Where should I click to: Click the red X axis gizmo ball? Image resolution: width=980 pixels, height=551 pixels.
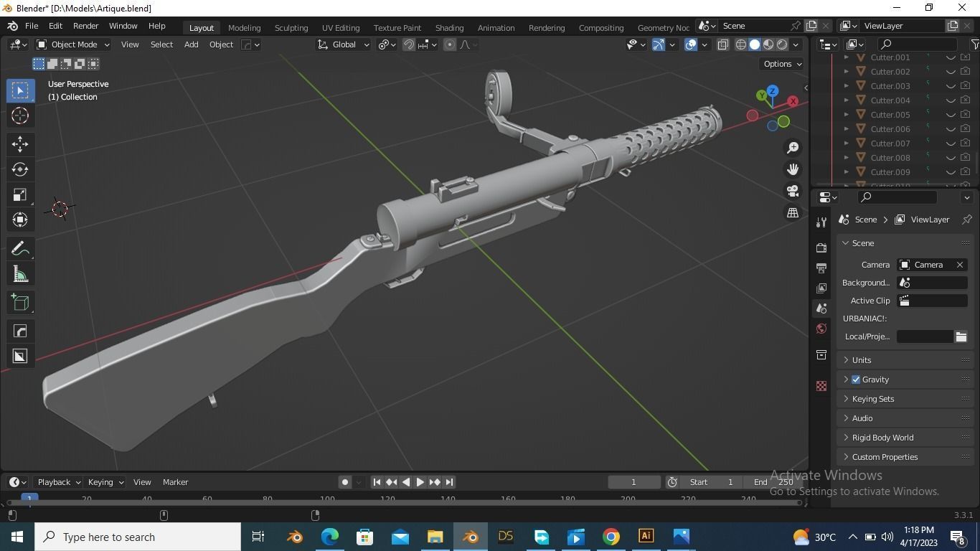(793, 102)
